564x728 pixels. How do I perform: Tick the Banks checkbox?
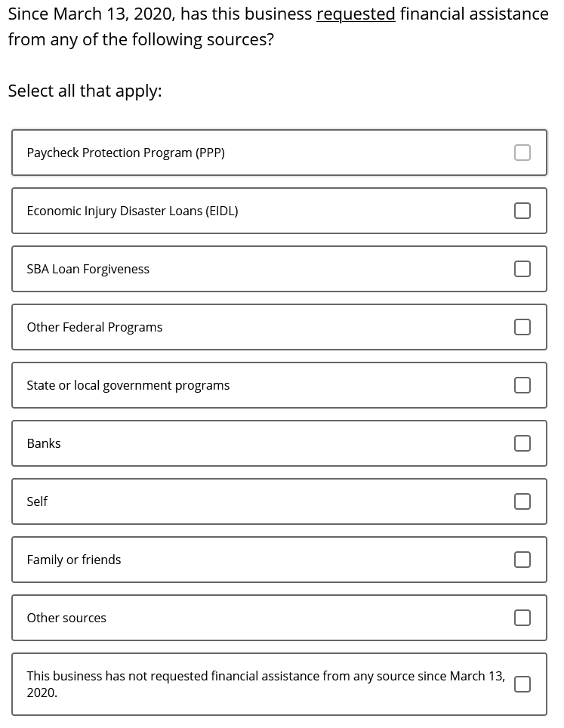tap(522, 443)
